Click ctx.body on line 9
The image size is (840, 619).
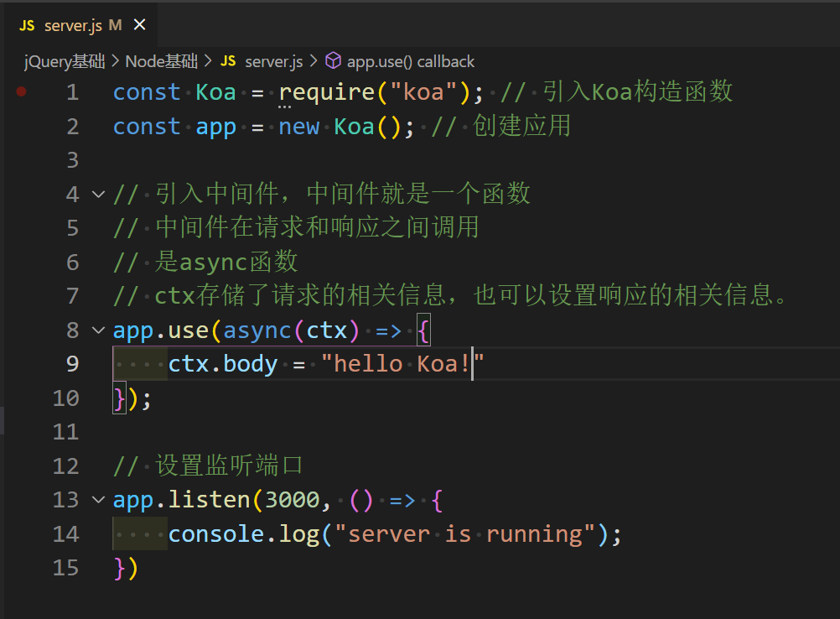223,364
